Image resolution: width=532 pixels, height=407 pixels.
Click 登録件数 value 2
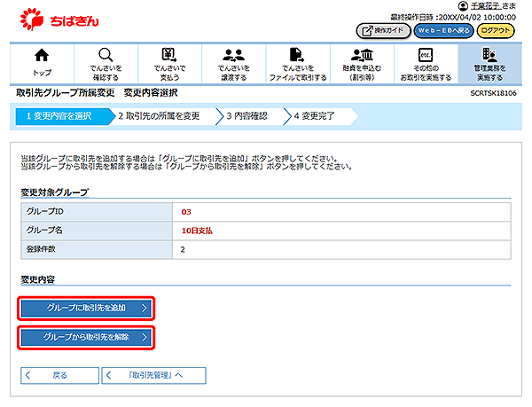(x=183, y=250)
